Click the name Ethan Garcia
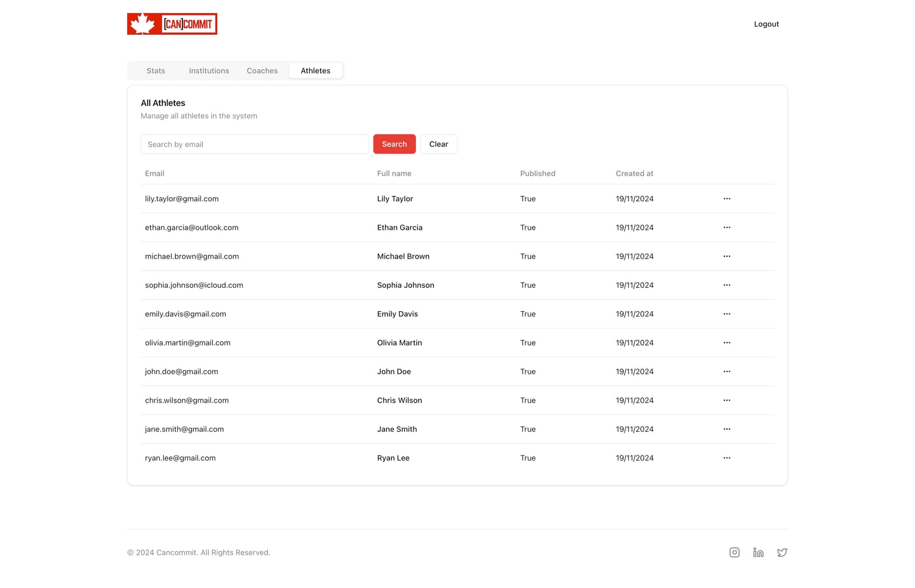 click(400, 228)
